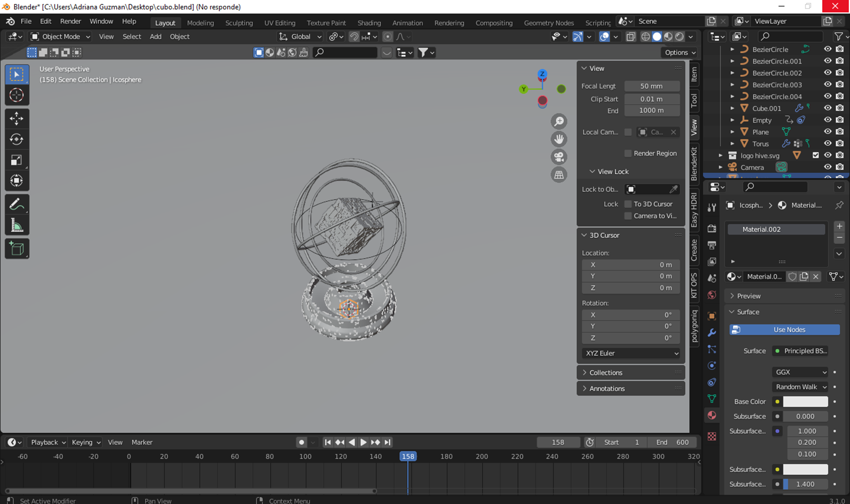The image size is (850, 504).
Task: Open the Modifier properties wrench tab
Action: [712, 333]
